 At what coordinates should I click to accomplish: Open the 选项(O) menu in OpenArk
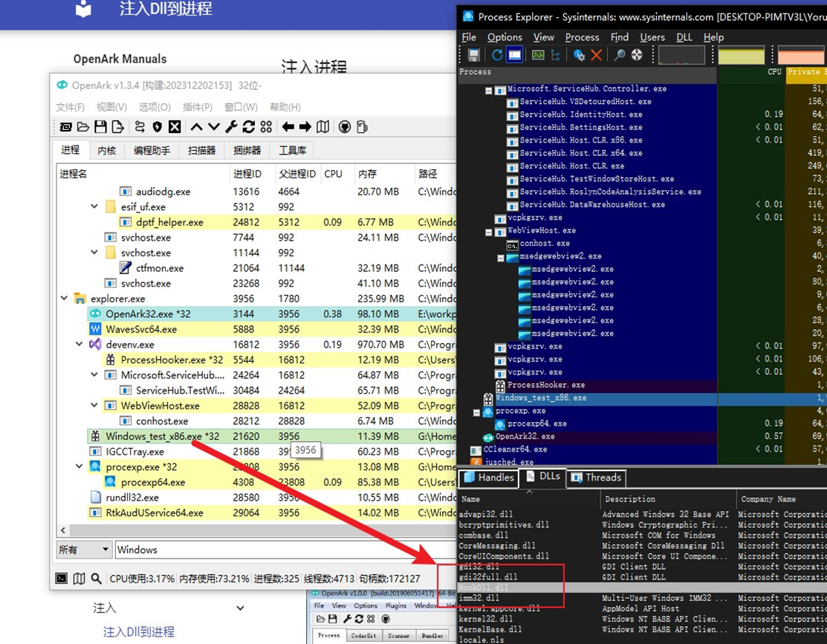(155, 107)
